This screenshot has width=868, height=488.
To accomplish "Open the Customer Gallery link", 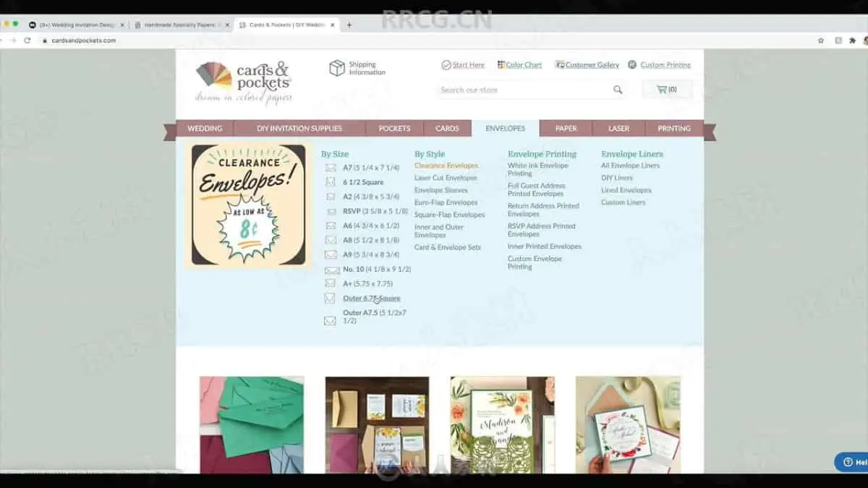I will (592, 65).
